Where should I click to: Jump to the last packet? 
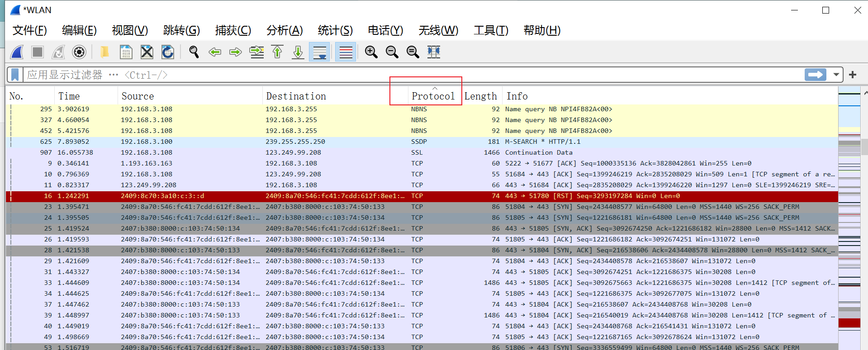[298, 52]
